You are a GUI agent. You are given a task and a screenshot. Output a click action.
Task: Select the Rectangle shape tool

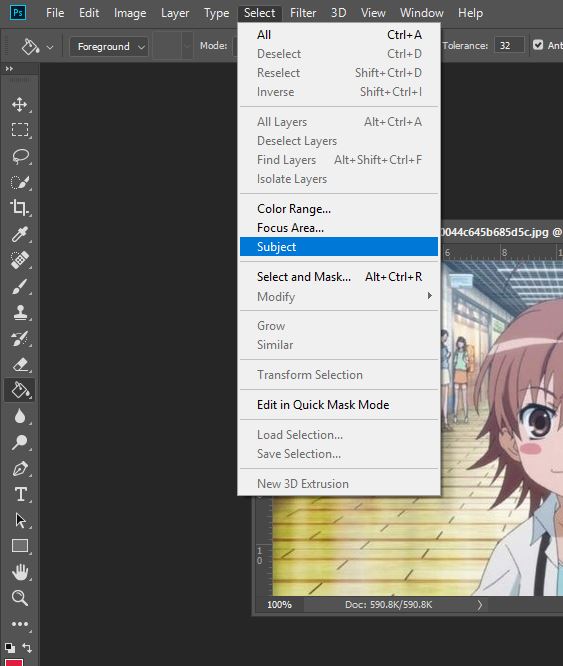coord(20,546)
